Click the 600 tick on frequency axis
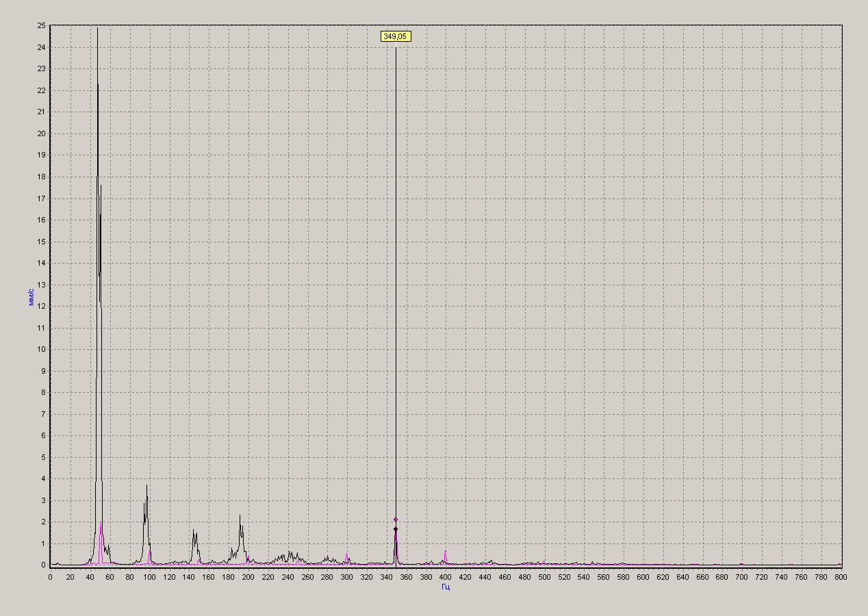The height and width of the screenshot is (616, 868). click(x=643, y=577)
